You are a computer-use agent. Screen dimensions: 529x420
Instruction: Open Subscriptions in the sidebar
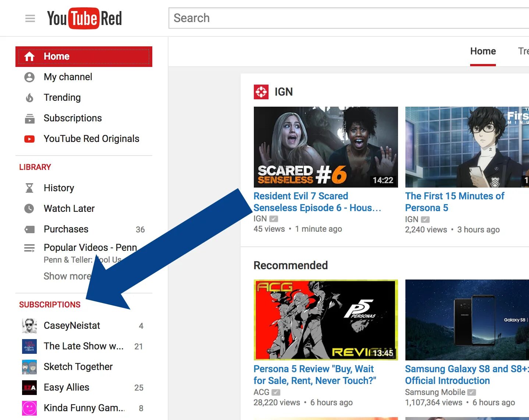[x=84, y=118]
